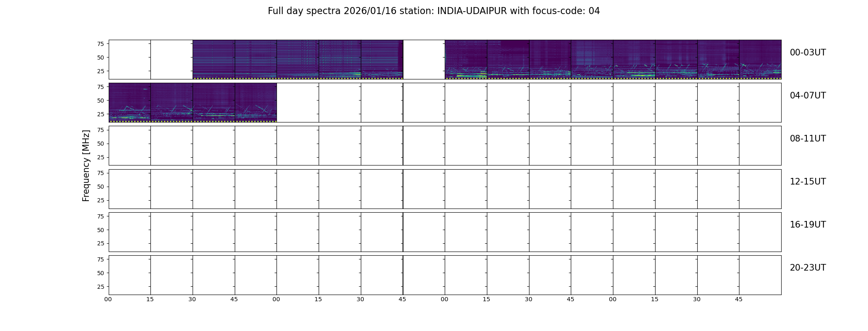The height and width of the screenshot is (331, 868).
Task: Select the fourth spectrogram in the 04-07UT row
Action: pyautogui.click(x=256, y=103)
